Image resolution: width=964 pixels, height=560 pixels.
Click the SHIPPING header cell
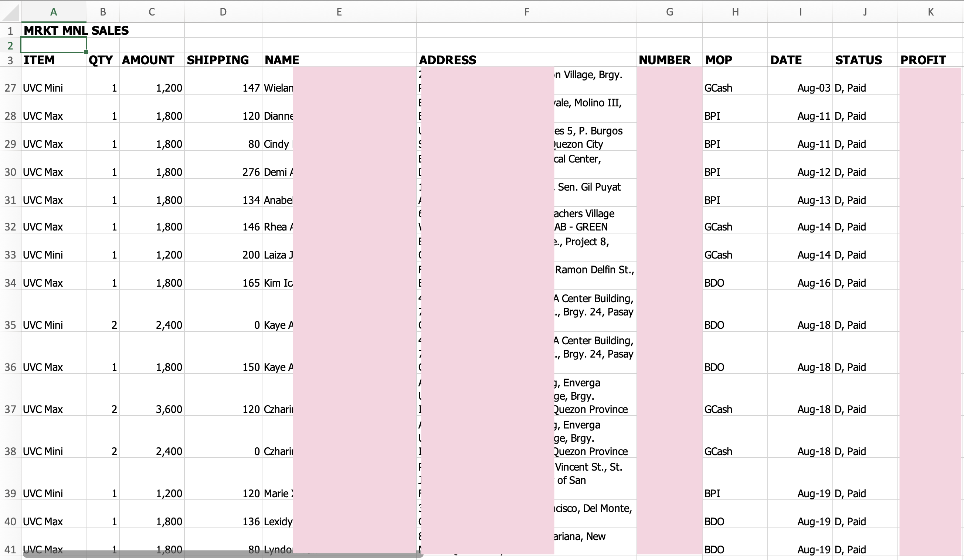218,60
